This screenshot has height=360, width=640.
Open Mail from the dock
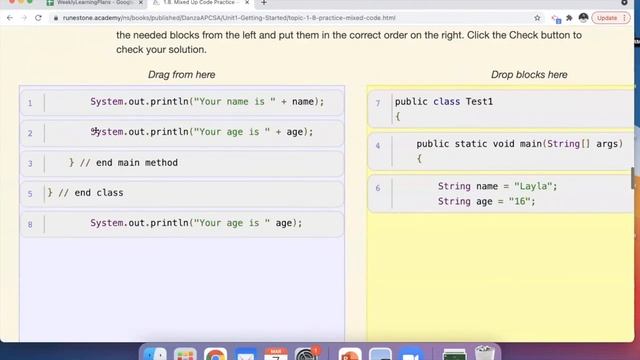point(246,354)
